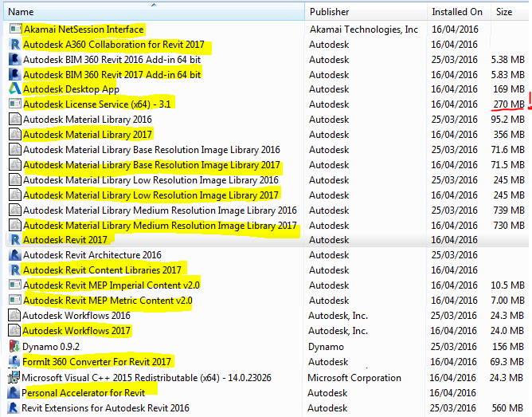This screenshot has width=532, height=417.
Task: Click the Autodesk License Service icon
Action: click(x=15, y=104)
